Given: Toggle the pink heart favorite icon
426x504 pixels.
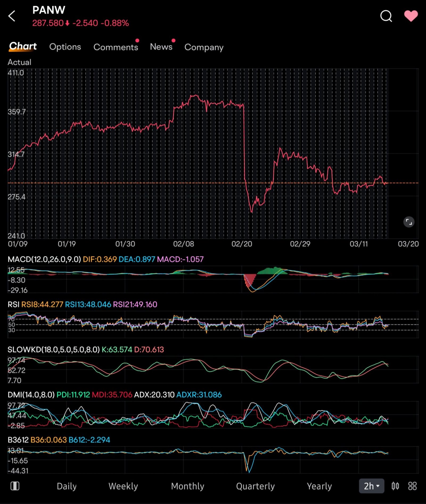Looking at the screenshot, I should coord(411,16).
